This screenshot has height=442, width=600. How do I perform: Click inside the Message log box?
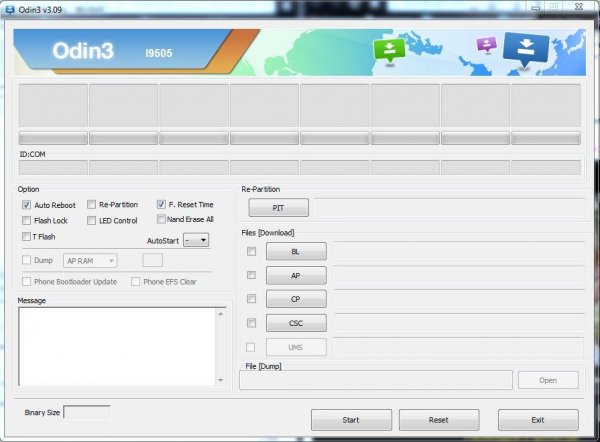point(117,347)
